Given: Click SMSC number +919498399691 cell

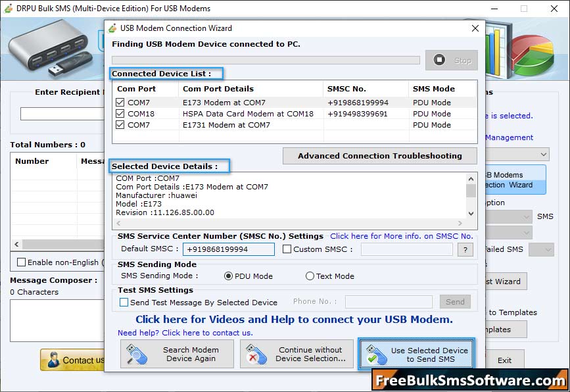Looking at the screenshot, I should 358,114.
